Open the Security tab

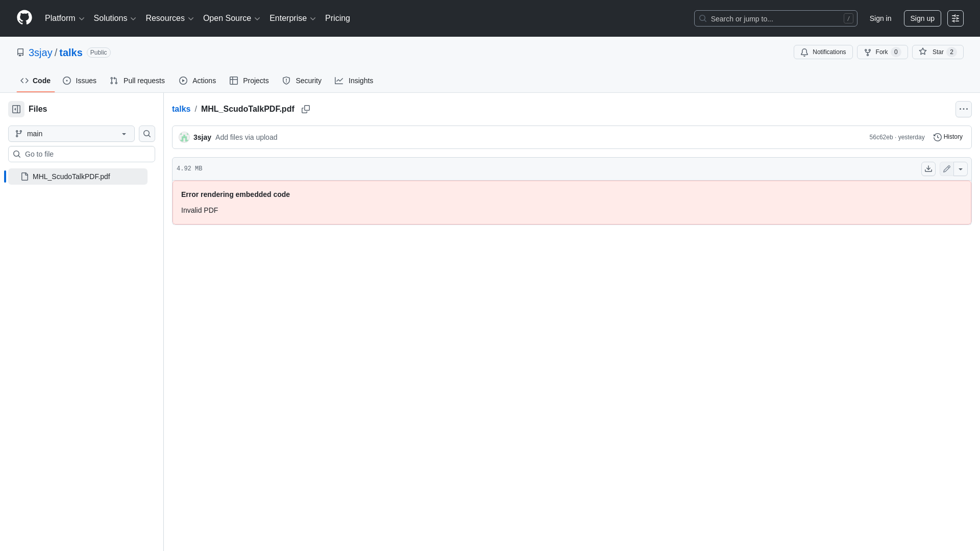302,81
